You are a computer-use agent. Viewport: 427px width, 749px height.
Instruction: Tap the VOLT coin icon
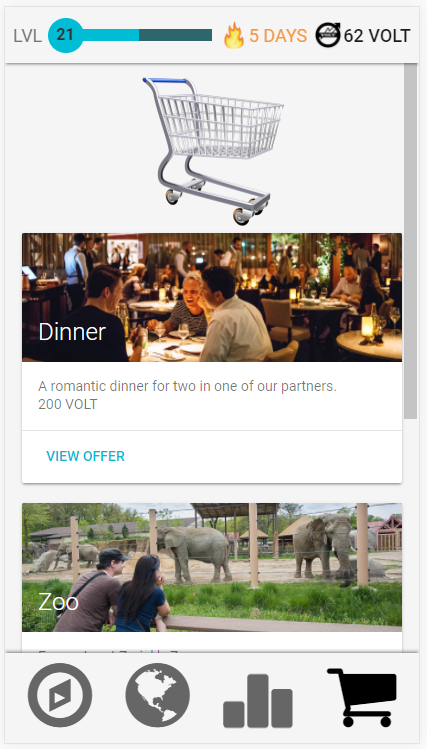(x=328, y=35)
